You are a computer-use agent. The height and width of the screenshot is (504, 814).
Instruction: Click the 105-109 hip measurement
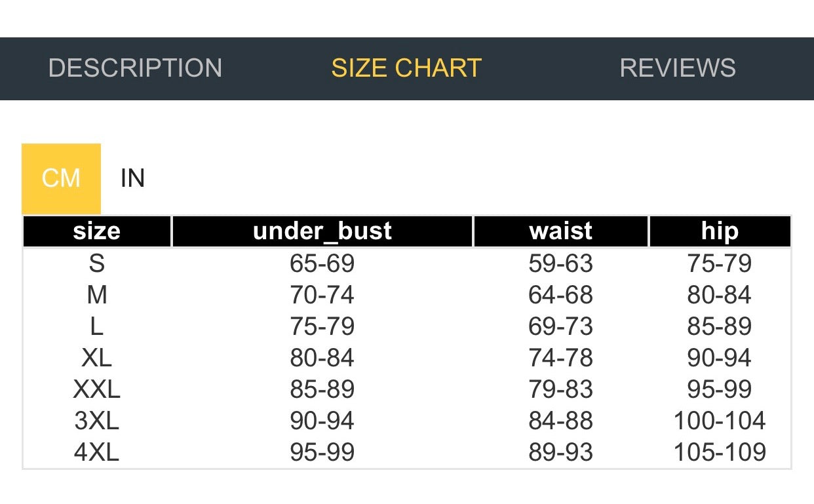click(x=720, y=452)
